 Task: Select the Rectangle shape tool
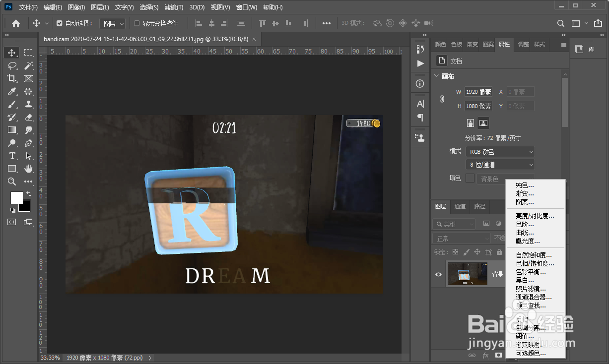coord(12,169)
